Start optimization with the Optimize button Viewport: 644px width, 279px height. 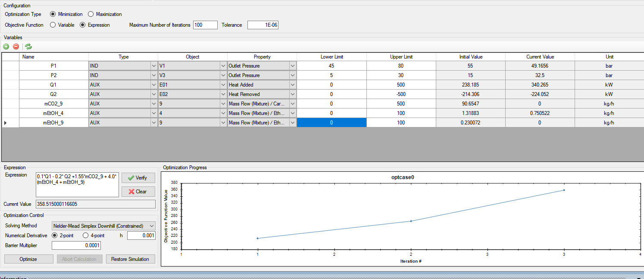tap(28, 259)
